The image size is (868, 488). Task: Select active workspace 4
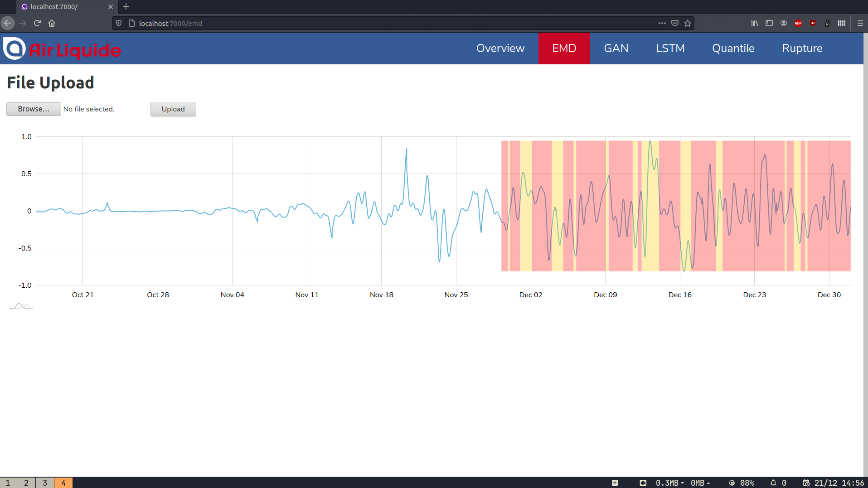[x=63, y=483]
